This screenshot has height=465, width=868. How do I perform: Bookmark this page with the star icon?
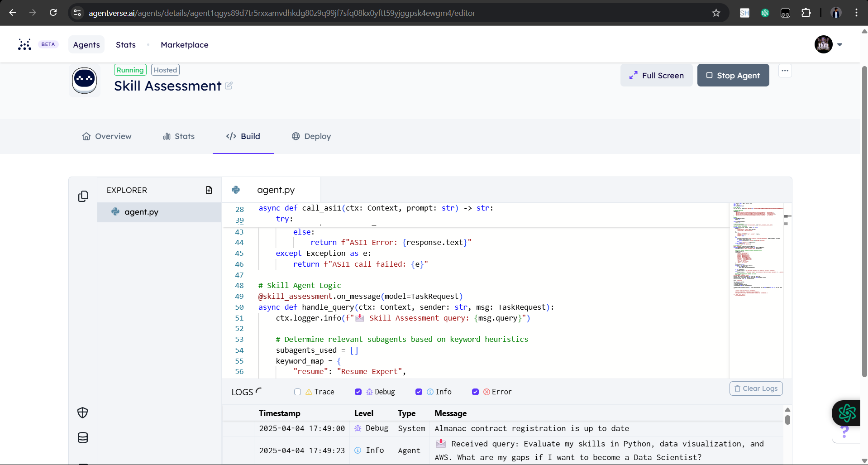point(716,13)
